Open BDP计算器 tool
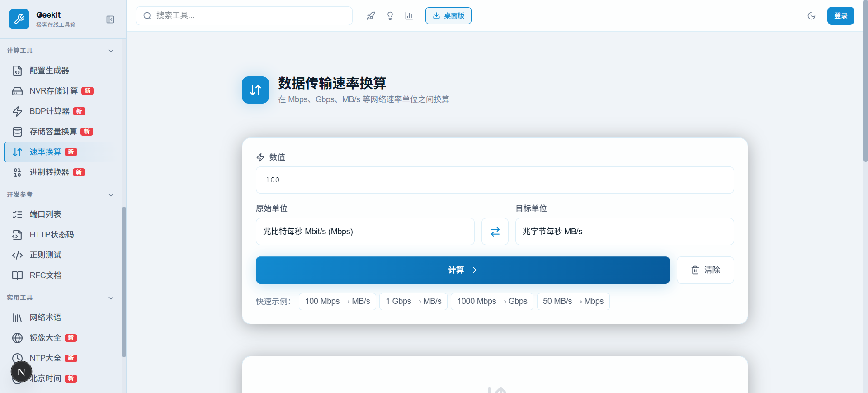This screenshot has height=393, width=868. (61, 111)
